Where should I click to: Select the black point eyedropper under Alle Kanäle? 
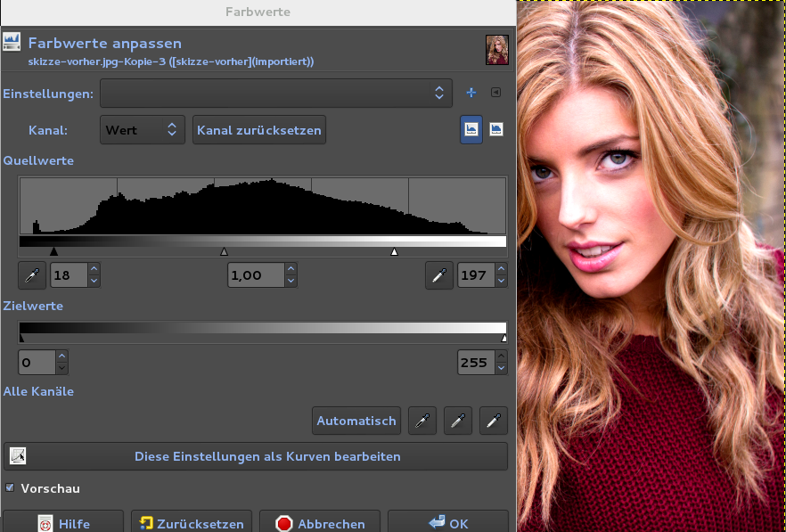pos(422,421)
